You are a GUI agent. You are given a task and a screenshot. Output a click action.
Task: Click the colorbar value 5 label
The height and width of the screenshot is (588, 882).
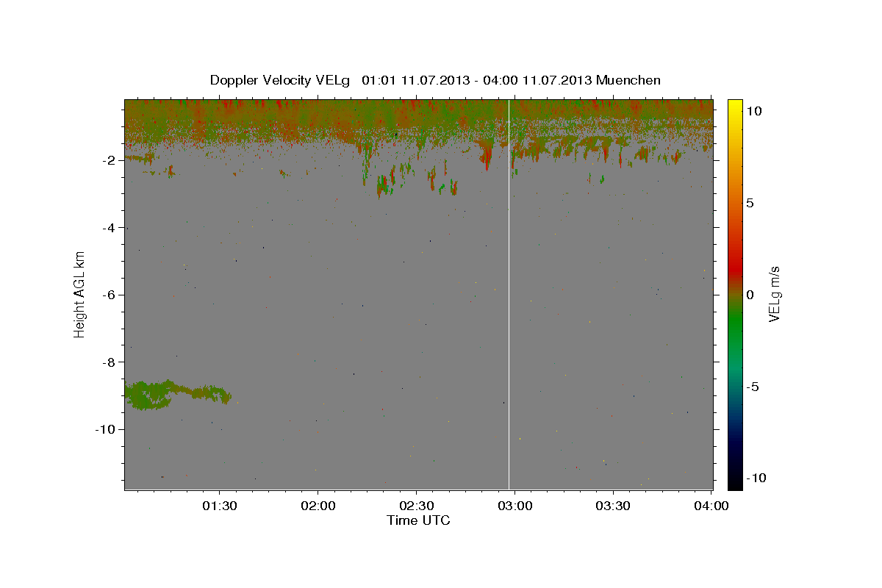coord(750,203)
